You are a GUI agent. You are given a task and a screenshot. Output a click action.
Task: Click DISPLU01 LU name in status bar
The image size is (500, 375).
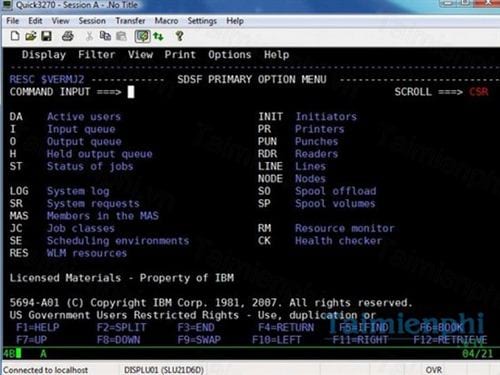pyautogui.click(x=164, y=370)
